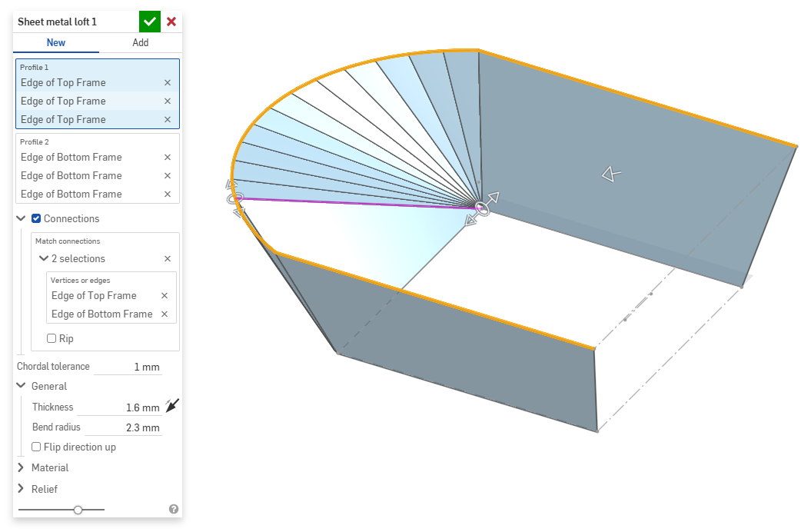Check the Flip direction up option

pyautogui.click(x=36, y=447)
